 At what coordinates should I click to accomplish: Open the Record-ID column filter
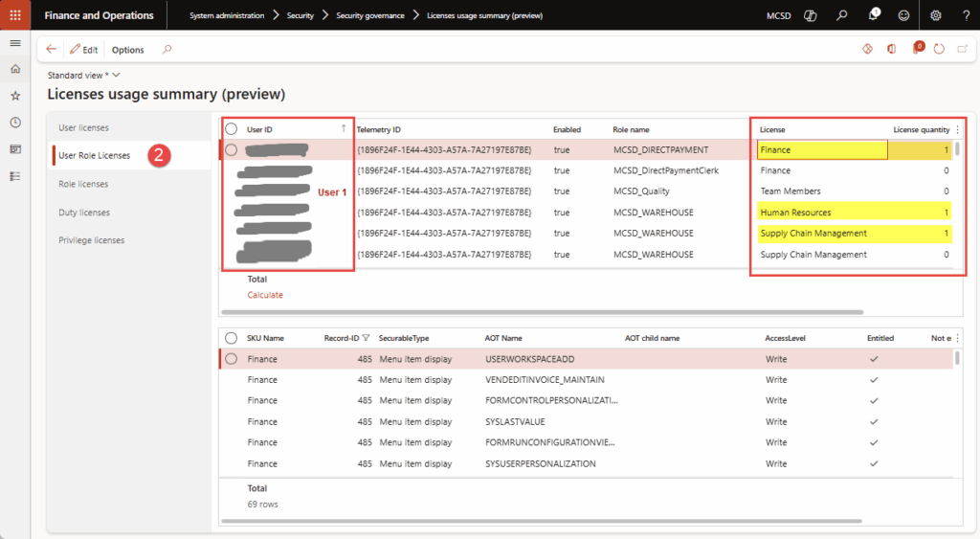point(366,338)
